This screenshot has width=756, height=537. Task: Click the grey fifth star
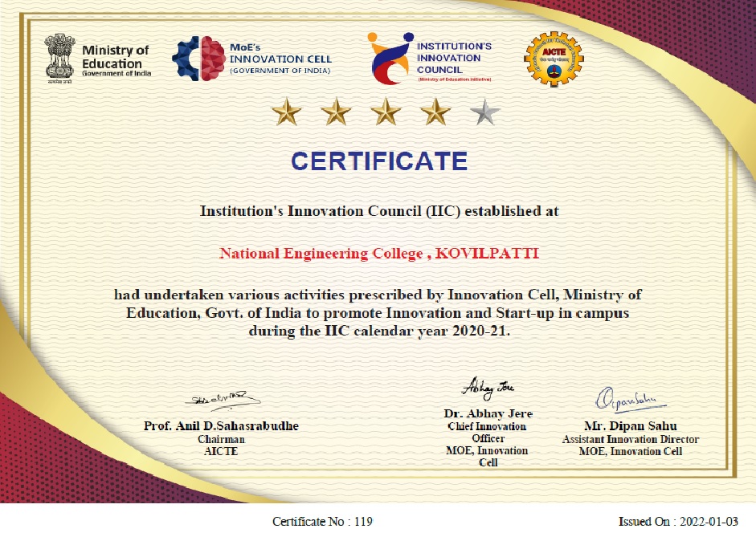pos(484,113)
